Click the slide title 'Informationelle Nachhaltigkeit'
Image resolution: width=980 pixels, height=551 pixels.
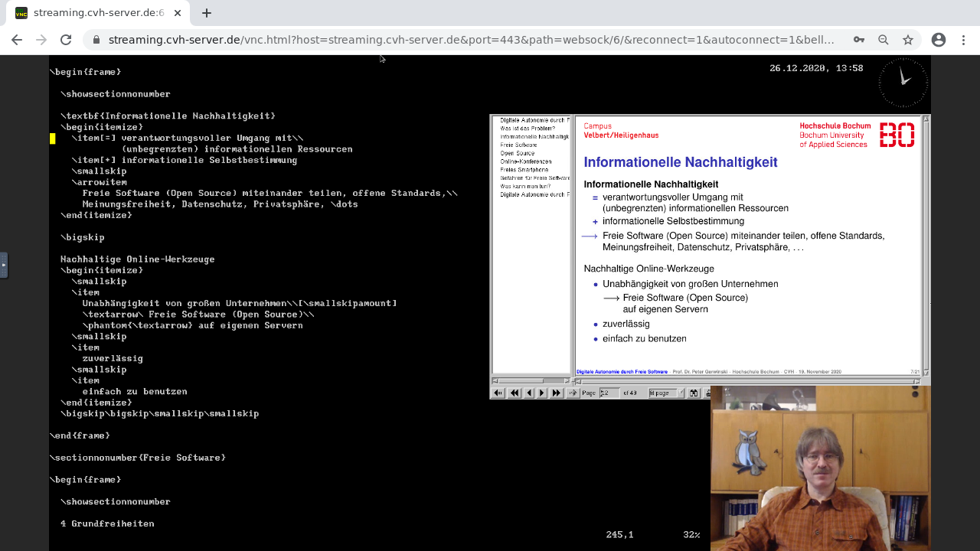tap(681, 162)
